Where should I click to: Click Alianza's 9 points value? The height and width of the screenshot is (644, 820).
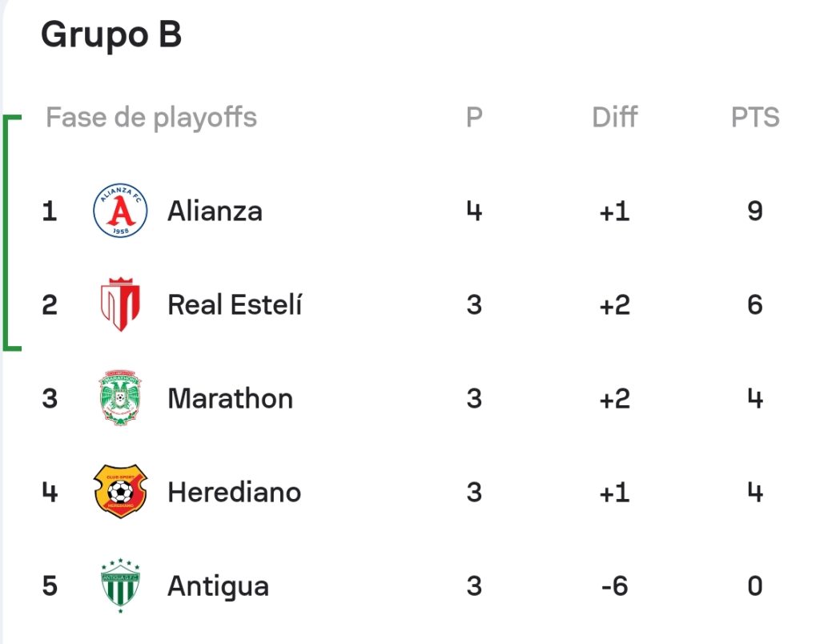[755, 211]
